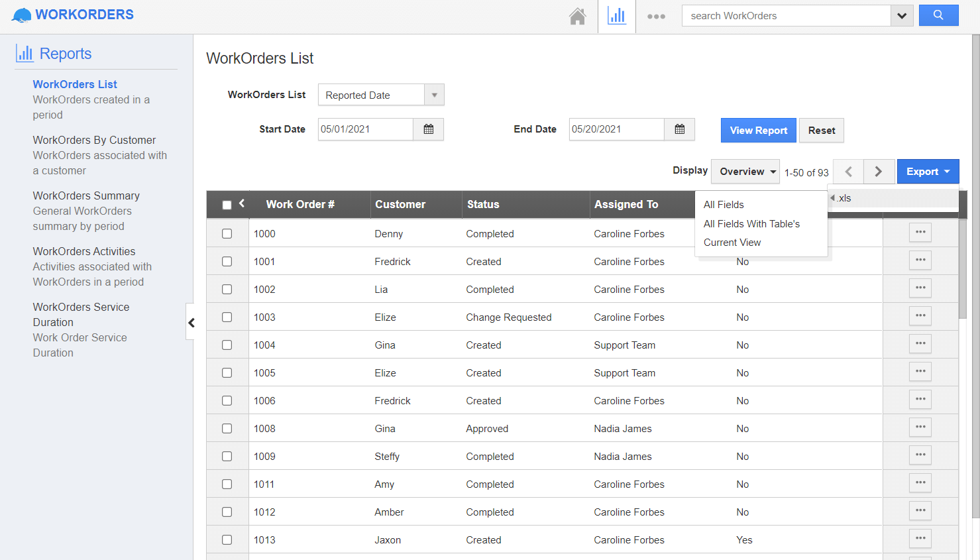Open the three-dots more options icon
The width and height of the screenshot is (980, 560).
pyautogui.click(x=656, y=15)
